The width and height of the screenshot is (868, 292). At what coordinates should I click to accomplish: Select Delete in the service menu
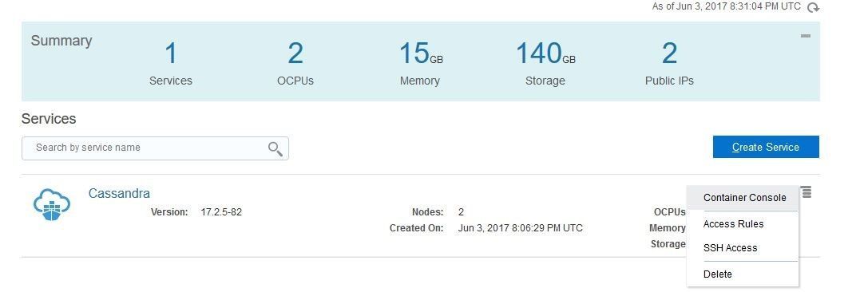[717, 274]
